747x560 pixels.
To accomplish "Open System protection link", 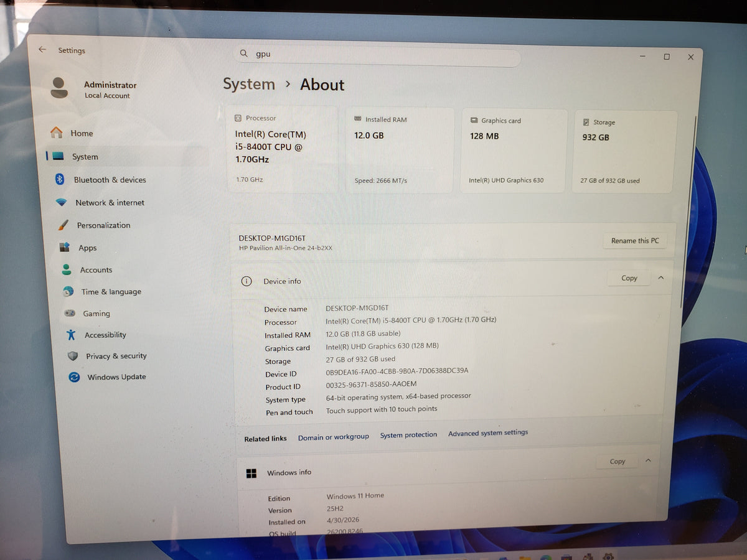I will pos(408,435).
